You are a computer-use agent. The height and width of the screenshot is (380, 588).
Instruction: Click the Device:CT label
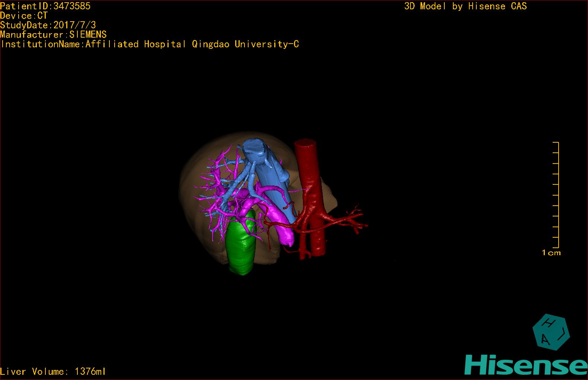(24, 16)
